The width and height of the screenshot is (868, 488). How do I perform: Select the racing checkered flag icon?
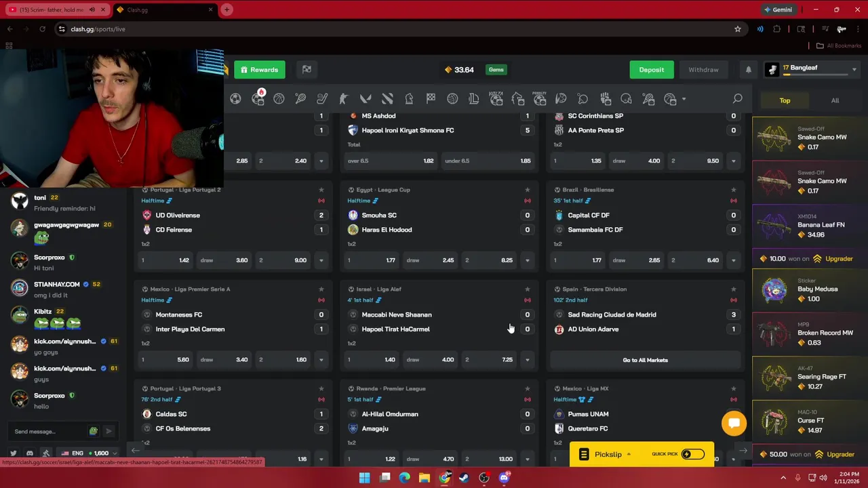(x=431, y=99)
